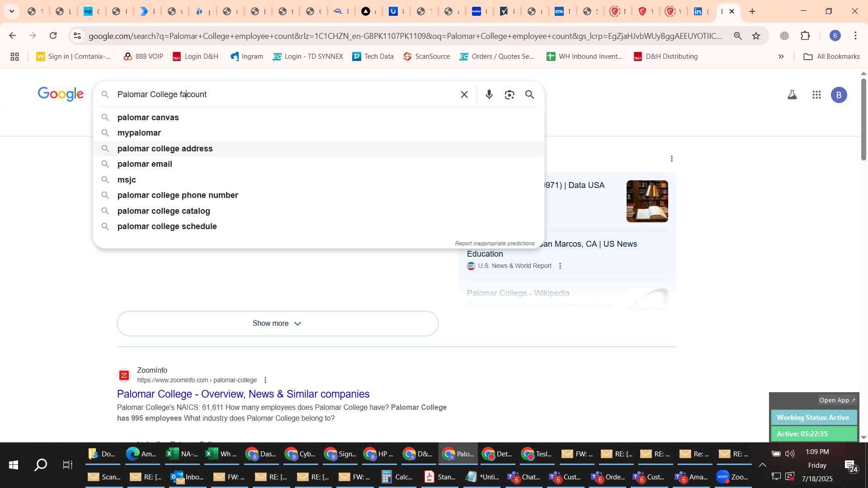Close the active browser tab
Image resolution: width=868 pixels, height=488 pixels.
pos(732,11)
